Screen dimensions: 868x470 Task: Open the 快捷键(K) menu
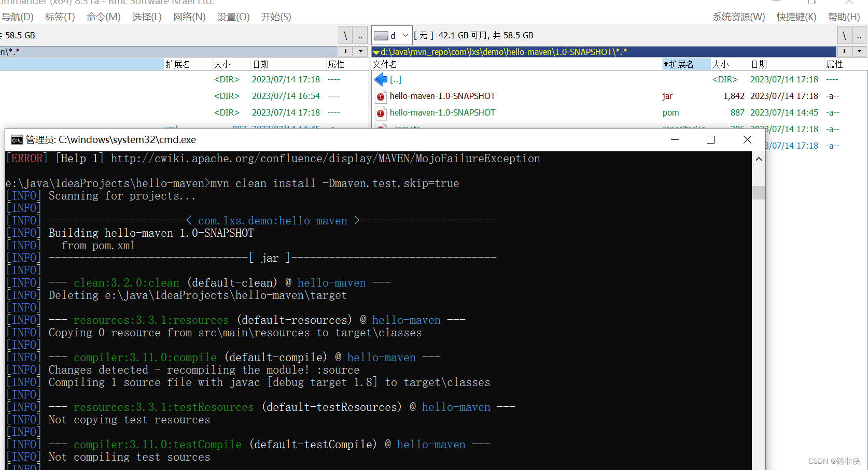coord(796,17)
